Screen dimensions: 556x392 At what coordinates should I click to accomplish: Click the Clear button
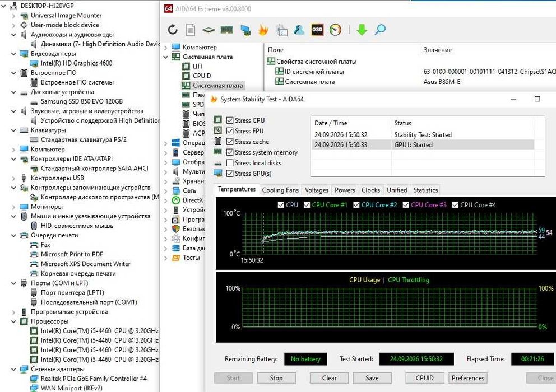click(x=329, y=378)
